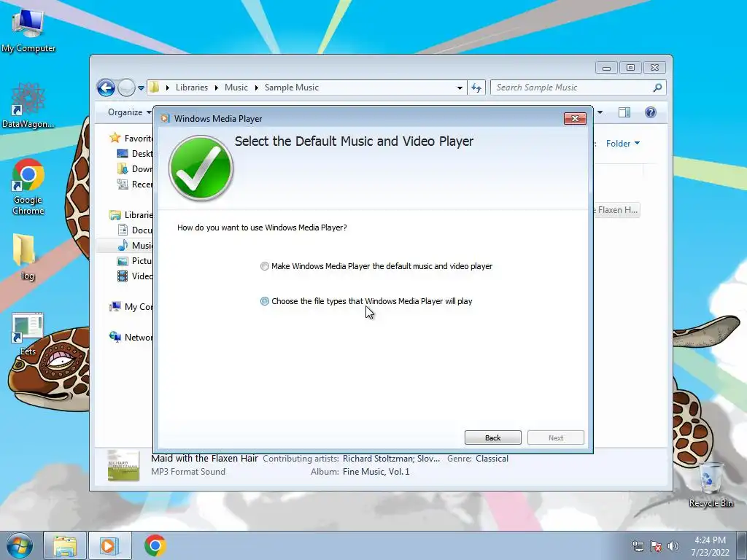Click the Maid with the Flaxen Hair title
This screenshot has width=747, height=560.
point(204,458)
